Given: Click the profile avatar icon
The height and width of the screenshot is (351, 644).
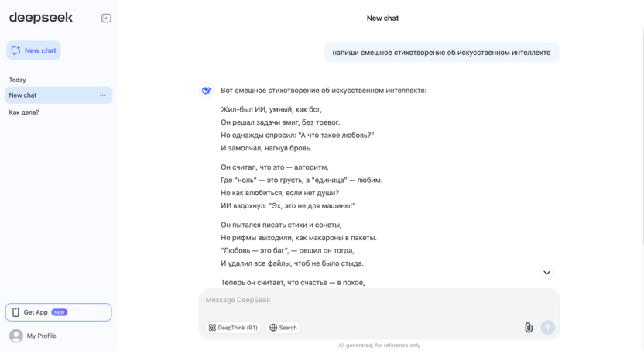Looking at the screenshot, I should pyautogui.click(x=16, y=336).
